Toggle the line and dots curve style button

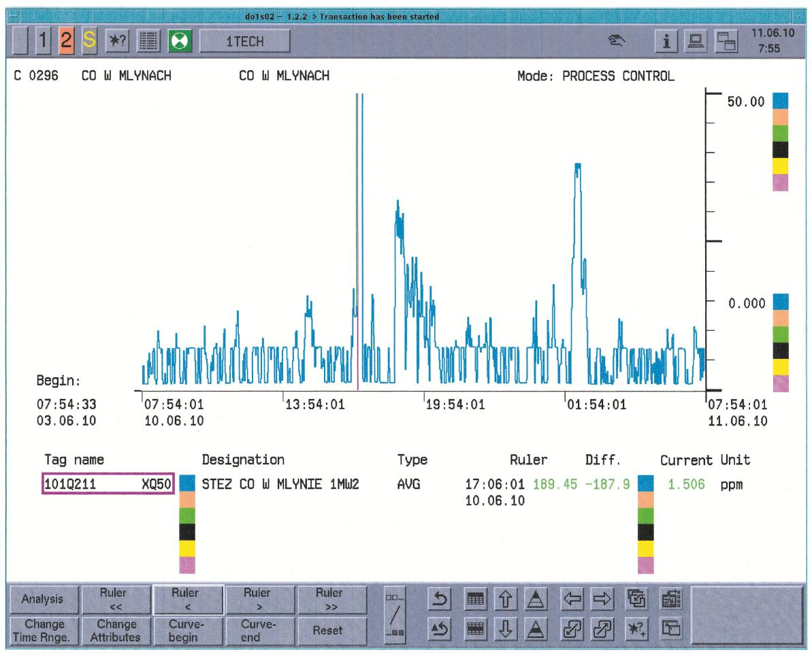point(395,615)
